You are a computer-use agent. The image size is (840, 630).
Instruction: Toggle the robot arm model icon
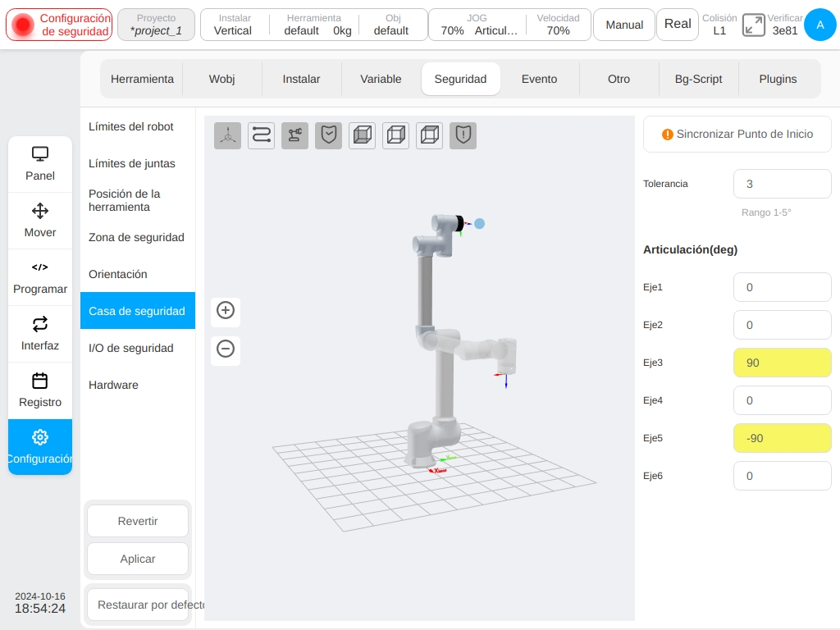point(294,135)
